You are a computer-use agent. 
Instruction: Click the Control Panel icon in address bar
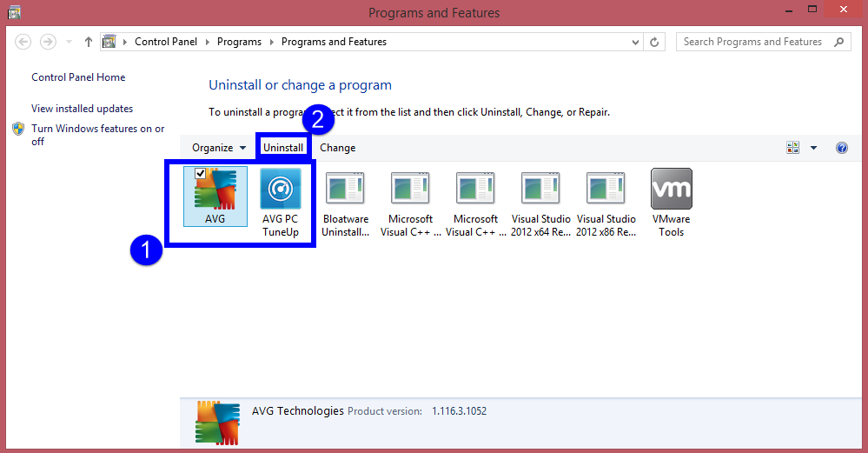109,42
